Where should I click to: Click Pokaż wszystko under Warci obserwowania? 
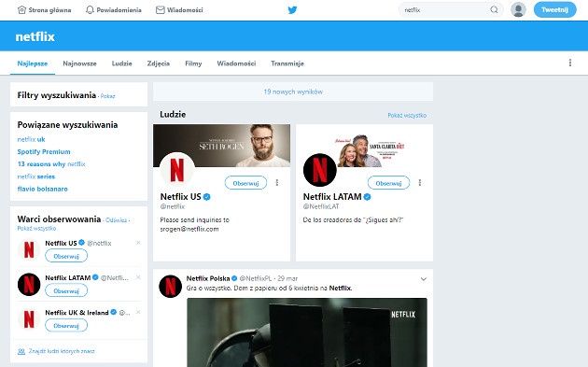click(x=36, y=228)
